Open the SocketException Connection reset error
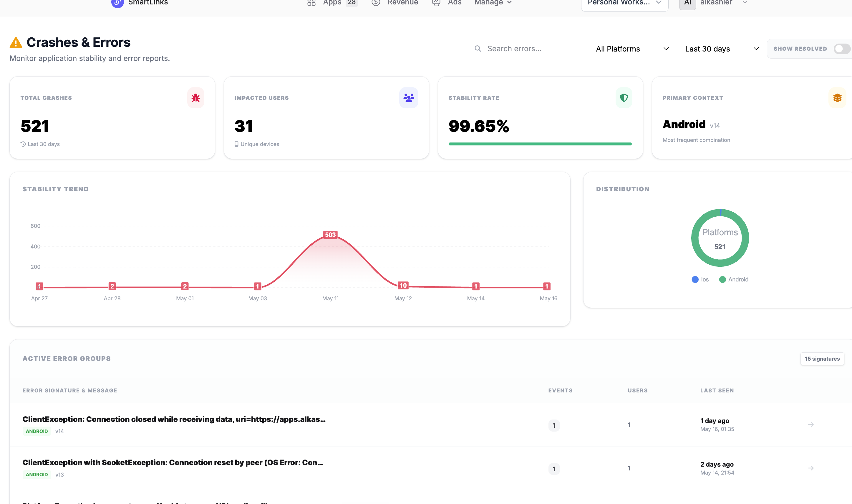Image resolution: width=852 pixels, height=504 pixels. 173,462
